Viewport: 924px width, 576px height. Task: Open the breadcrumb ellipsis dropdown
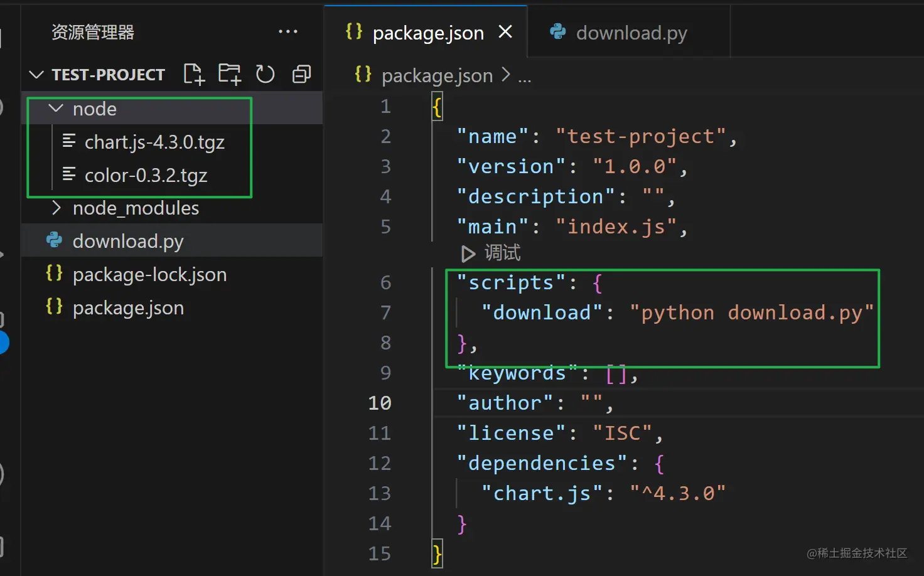click(525, 75)
